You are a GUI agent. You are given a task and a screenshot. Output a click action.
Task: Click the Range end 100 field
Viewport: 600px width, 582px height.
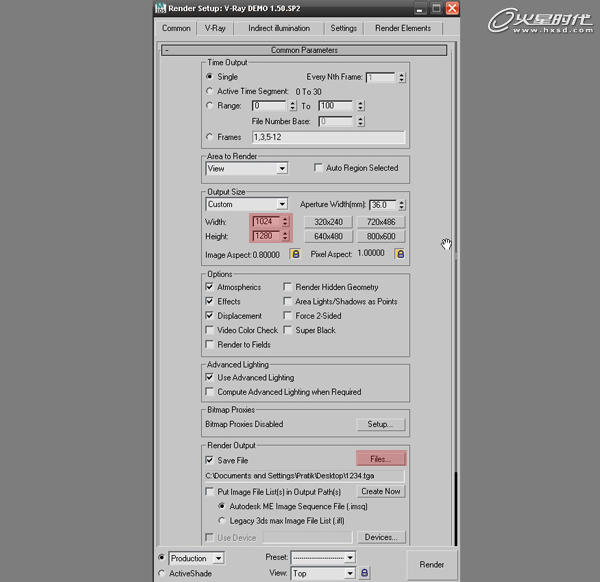pyautogui.click(x=336, y=106)
